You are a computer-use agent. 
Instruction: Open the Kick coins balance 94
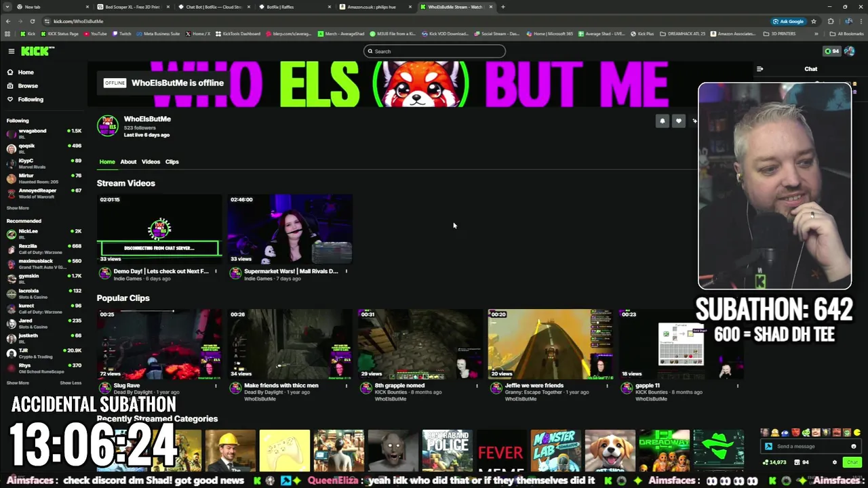click(832, 51)
